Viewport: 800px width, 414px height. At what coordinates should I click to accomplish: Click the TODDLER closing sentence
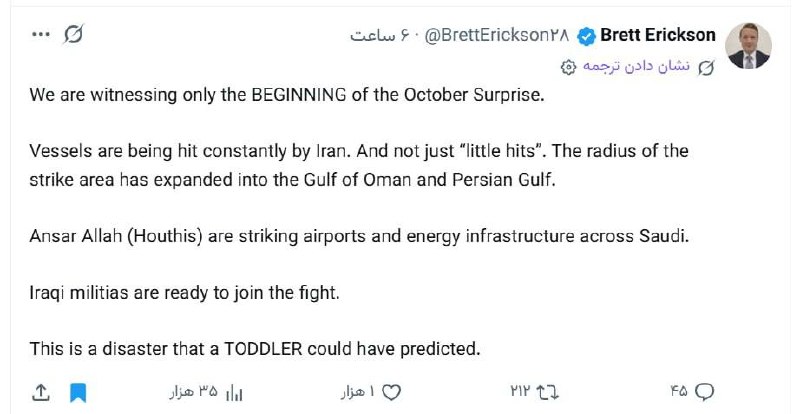click(255, 349)
